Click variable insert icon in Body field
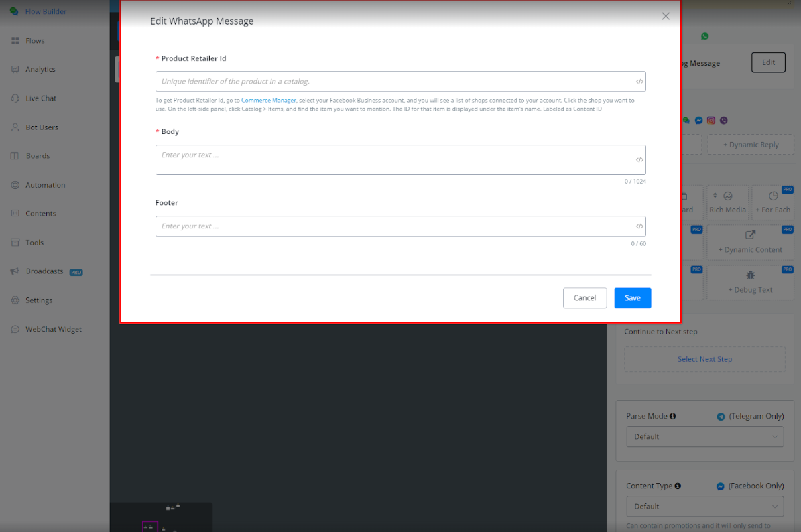 coord(639,160)
